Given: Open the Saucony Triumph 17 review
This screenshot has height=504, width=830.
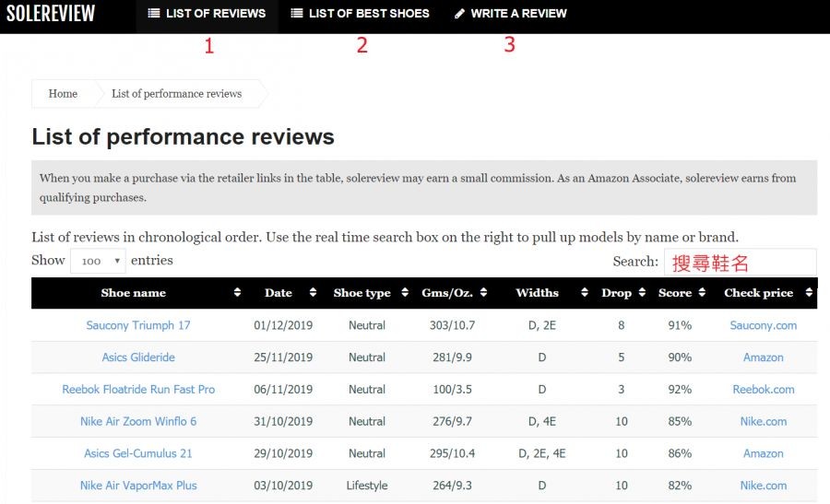Looking at the screenshot, I should 138,325.
